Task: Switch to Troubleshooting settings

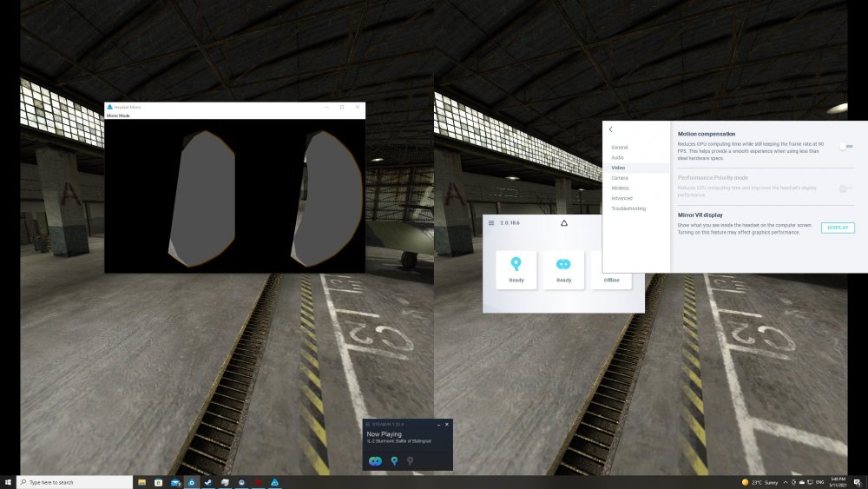Action: pos(628,208)
